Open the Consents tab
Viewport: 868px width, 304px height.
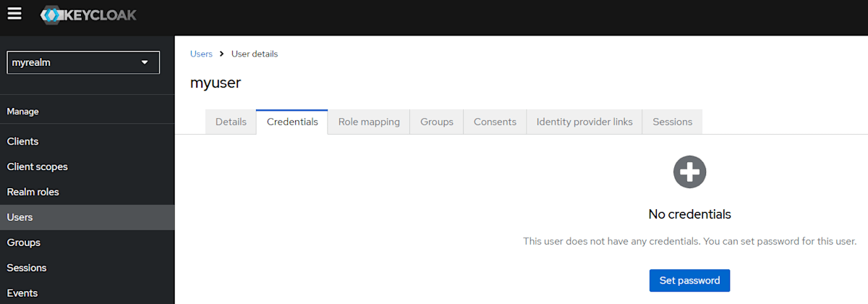[x=495, y=122]
